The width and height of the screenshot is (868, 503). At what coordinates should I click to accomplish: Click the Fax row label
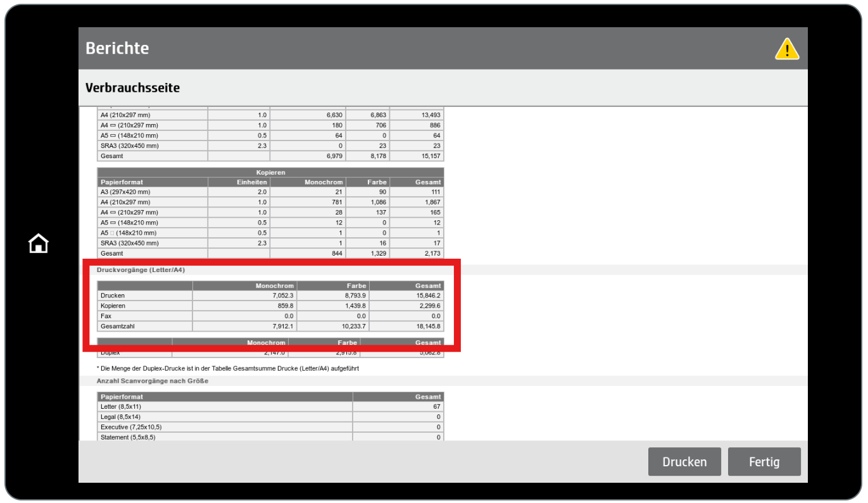[x=106, y=316]
